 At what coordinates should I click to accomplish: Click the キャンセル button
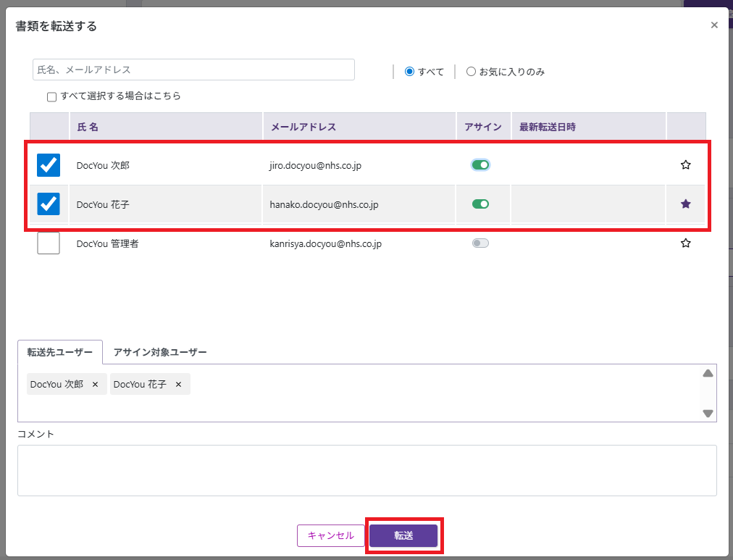(330, 535)
